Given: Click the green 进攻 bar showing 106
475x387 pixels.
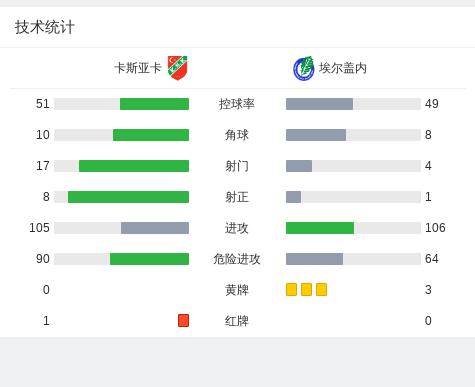Looking at the screenshot, I should (320, 228).
